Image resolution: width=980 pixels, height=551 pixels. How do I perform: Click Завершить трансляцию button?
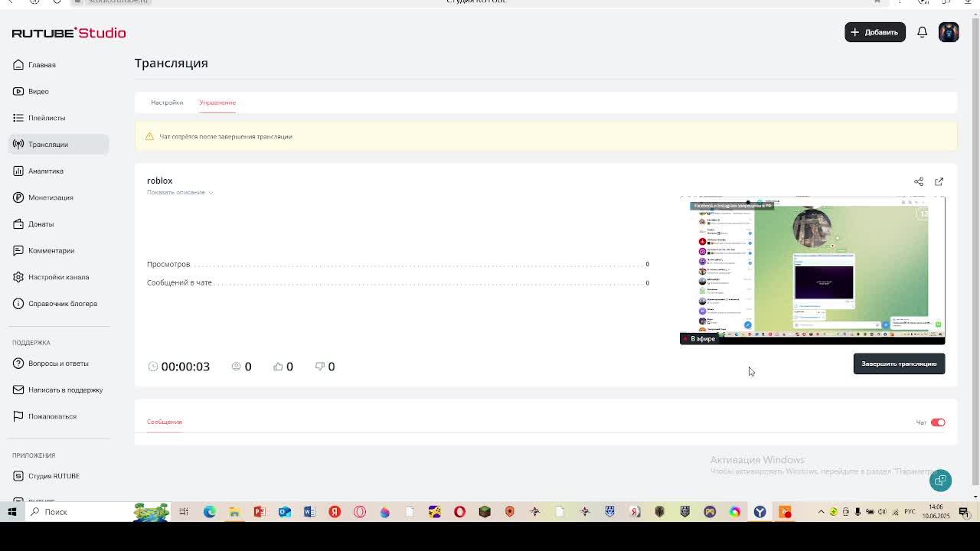click(x=899, y=364)
